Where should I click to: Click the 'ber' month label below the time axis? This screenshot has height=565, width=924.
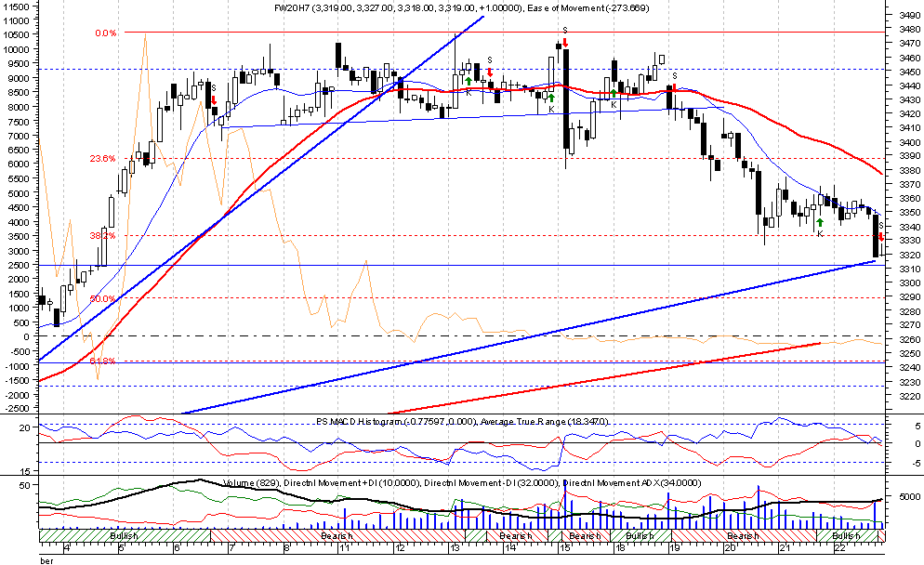(x=46, y=560)
